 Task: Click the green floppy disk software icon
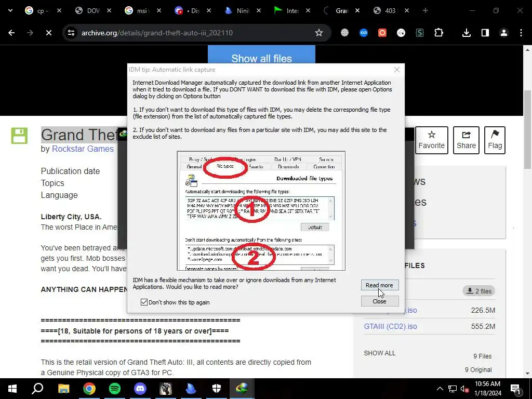(x=19, y=136)
